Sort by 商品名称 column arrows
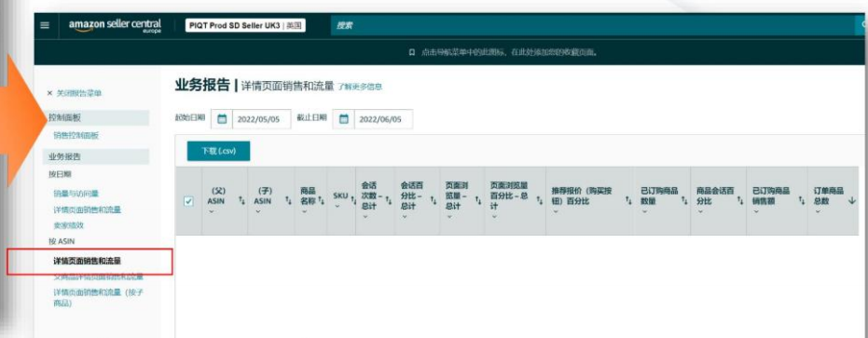Screen dimensions: 868x338 click(x=321, y=201)
